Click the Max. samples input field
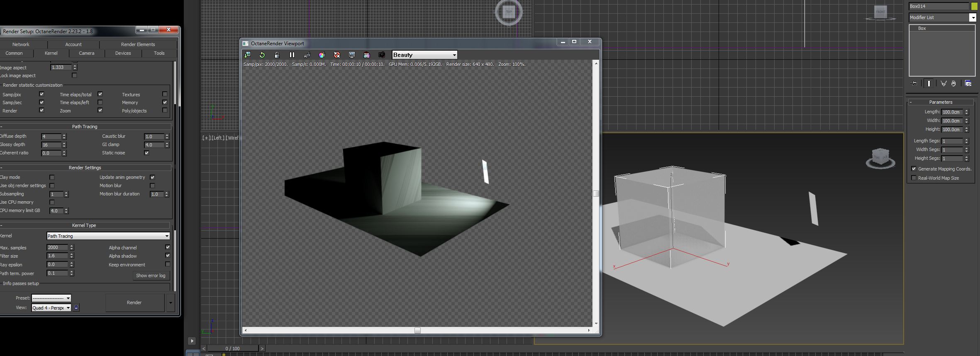This screenshot has width=980, height=356. click(x=57, y=247)
